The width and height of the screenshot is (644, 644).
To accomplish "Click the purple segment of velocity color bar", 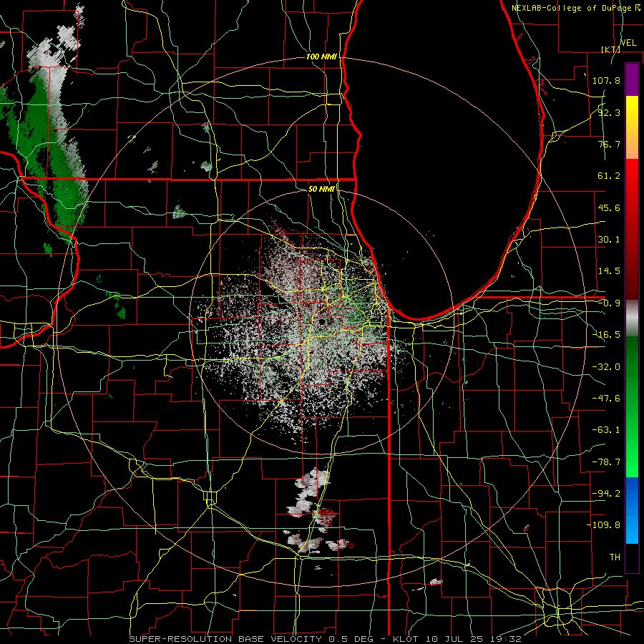I will 632,79.
